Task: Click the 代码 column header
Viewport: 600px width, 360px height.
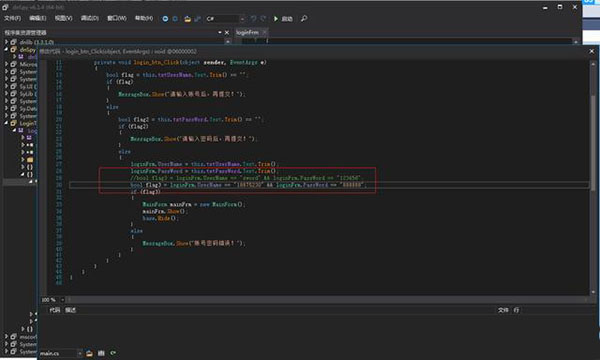Action: [x=54, y=310]
